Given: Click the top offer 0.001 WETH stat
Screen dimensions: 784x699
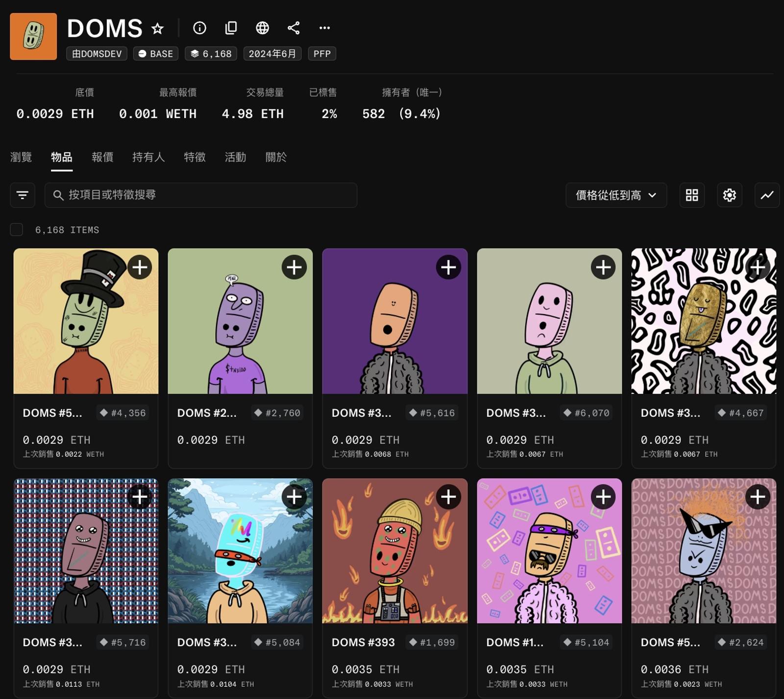Looking at the screenshot, I should pyautogui.click(x=158, y=114).
